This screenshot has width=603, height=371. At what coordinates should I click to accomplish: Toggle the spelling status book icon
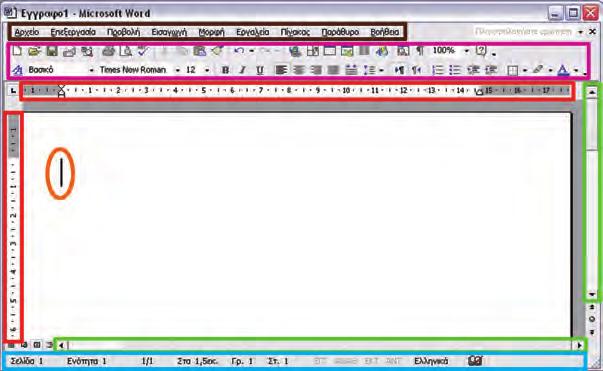[x=475, y=361]
